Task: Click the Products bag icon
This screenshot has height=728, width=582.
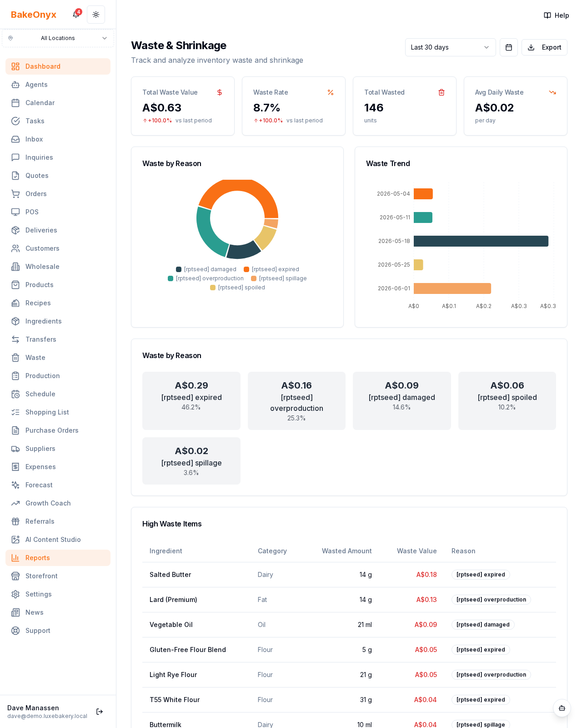Action: click(15, 285)
